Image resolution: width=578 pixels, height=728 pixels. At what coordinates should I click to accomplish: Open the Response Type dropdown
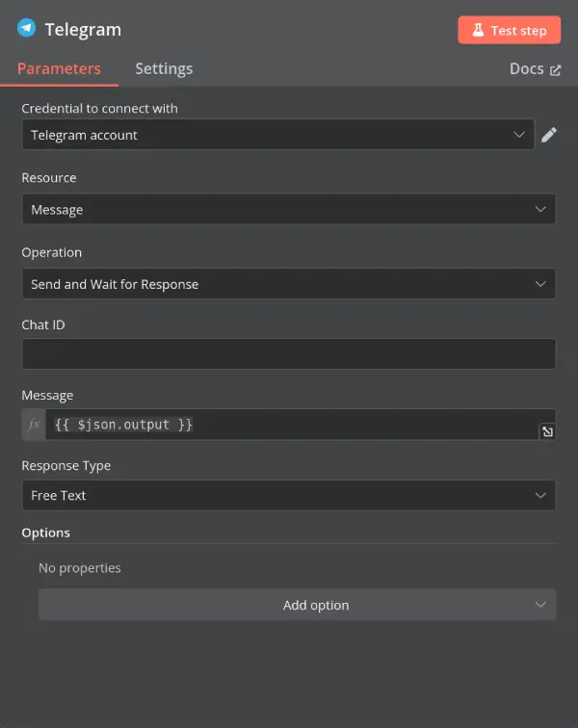(288, 495)
